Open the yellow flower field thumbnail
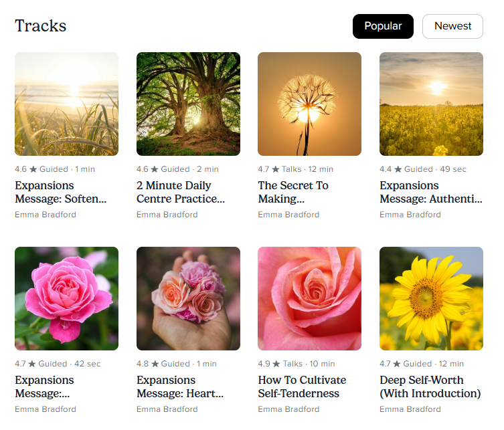Image resolution: width=504 pixels, height=430 pixels. (431, 104)
